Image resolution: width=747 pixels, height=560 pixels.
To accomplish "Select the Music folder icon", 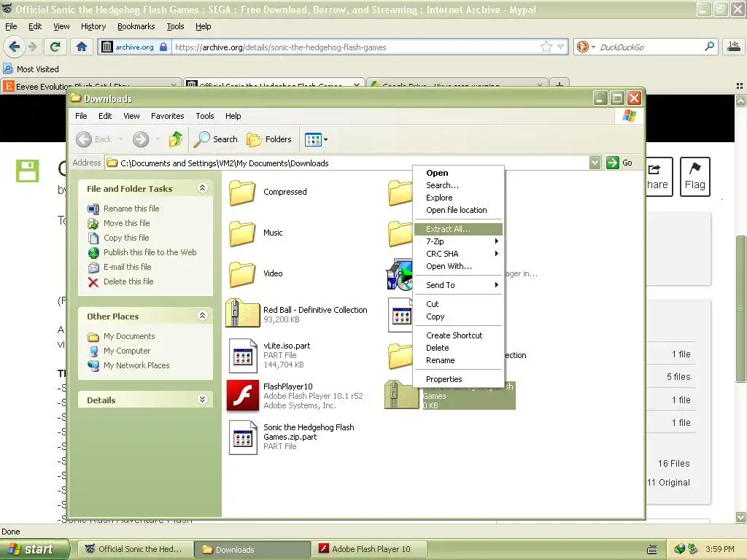I will click(242, 233).
